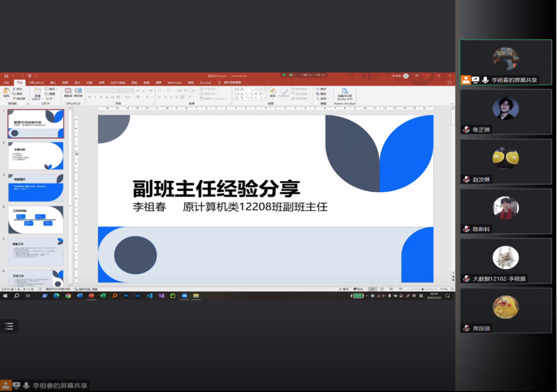Switch to the MathType ribbon tab
The height and width of the screenshot is (392, 557).
click(174, 82)
